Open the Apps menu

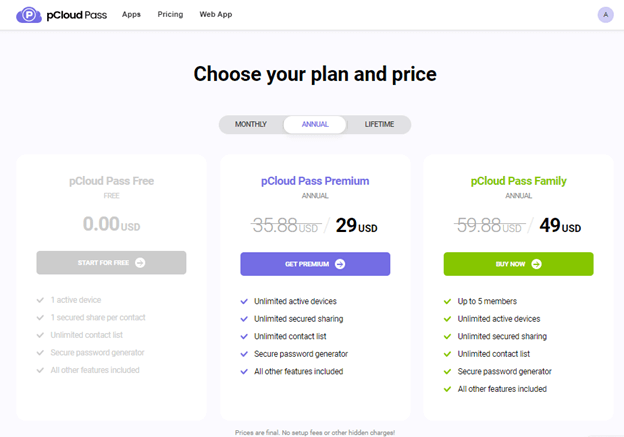pos(131,15)
